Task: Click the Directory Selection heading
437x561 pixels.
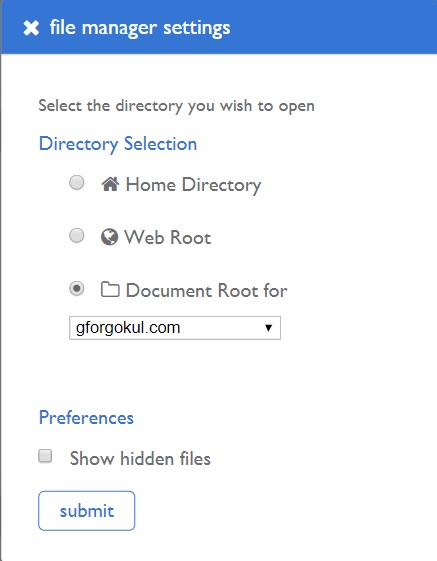Action: pos(118,144)
